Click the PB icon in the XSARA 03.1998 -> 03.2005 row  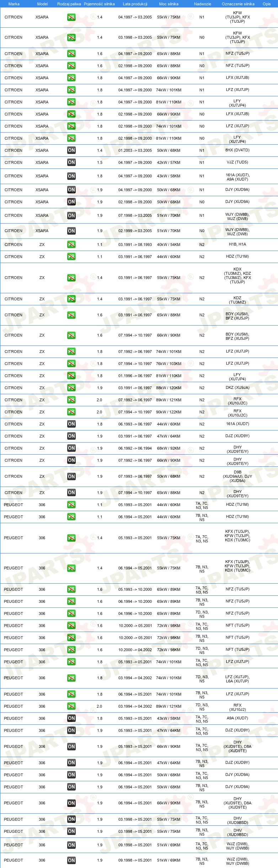tap(71, 37)
